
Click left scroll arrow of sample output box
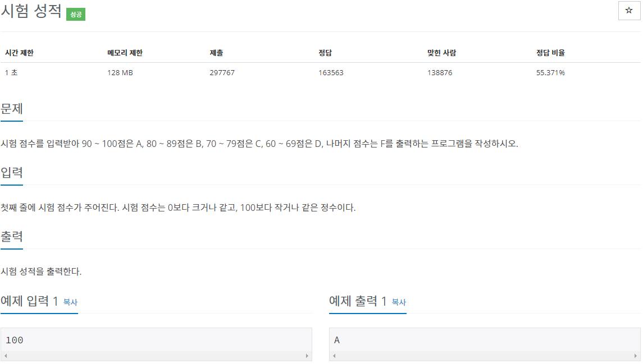[x=334, y=356]
